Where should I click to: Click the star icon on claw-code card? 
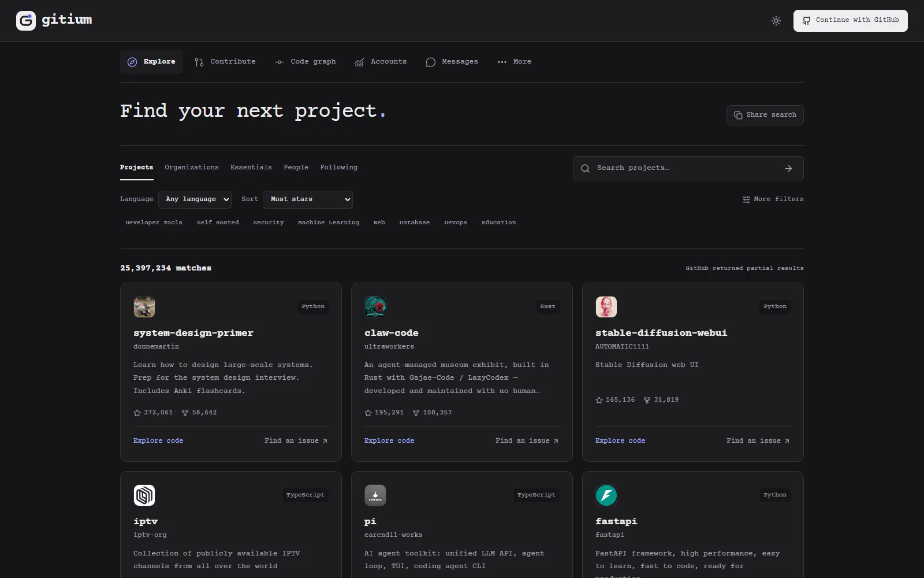[x=368, y=413]
